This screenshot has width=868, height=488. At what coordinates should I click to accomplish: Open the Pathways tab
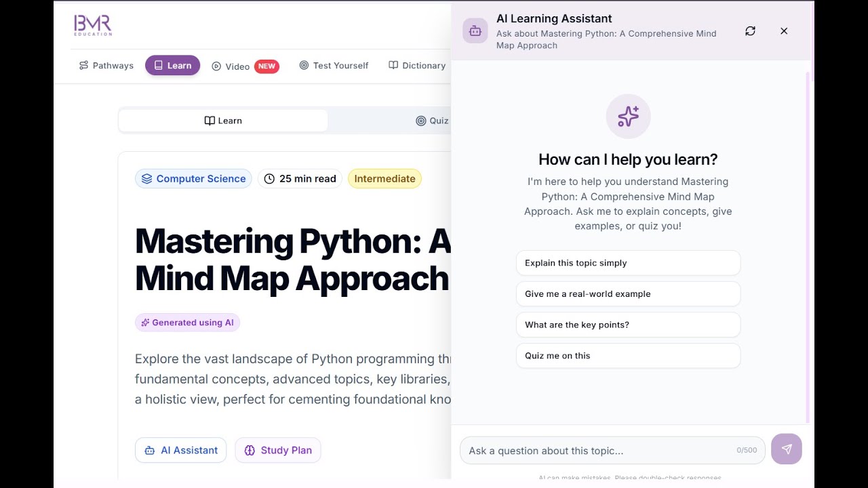106,66
